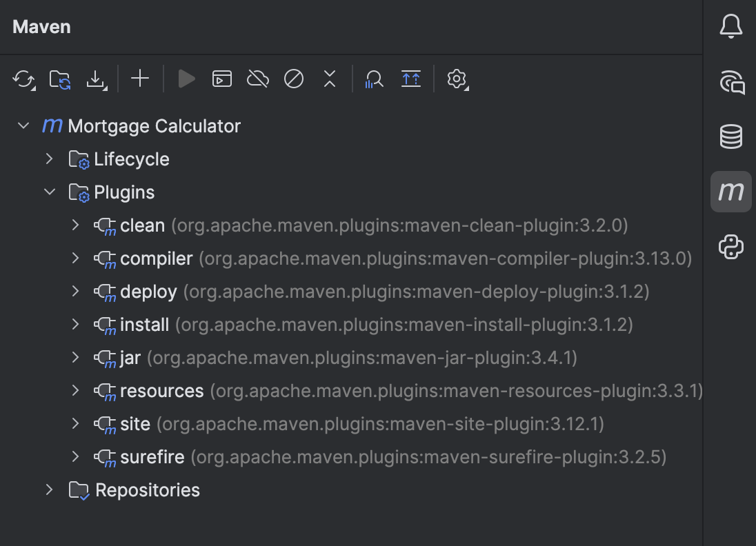Screen dimensions: 756x546
Task: Expand the Lifecycle node
Action: pyautogui.click(x=49, y=159)
